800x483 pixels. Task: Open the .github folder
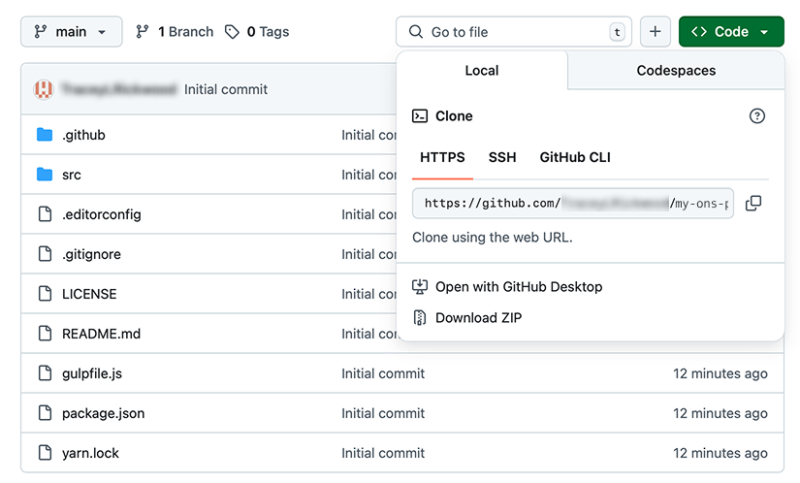(x=84, y=135)
